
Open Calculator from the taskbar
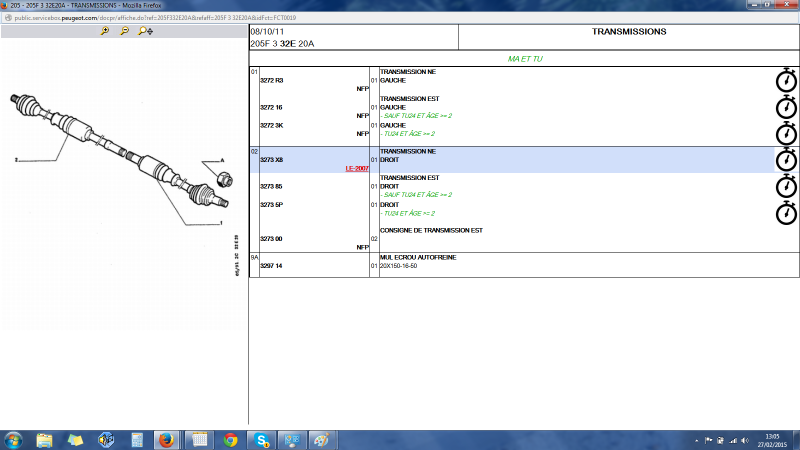click(136, 440)
